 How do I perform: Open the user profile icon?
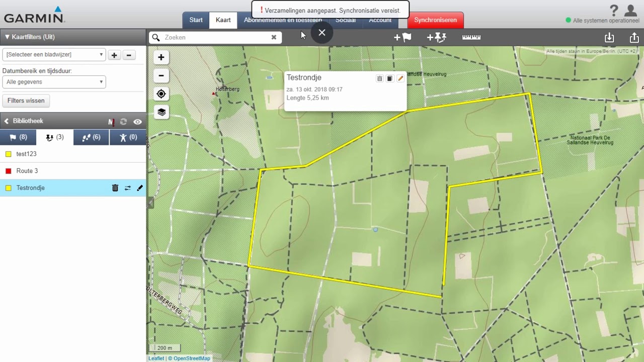[631, 11]
